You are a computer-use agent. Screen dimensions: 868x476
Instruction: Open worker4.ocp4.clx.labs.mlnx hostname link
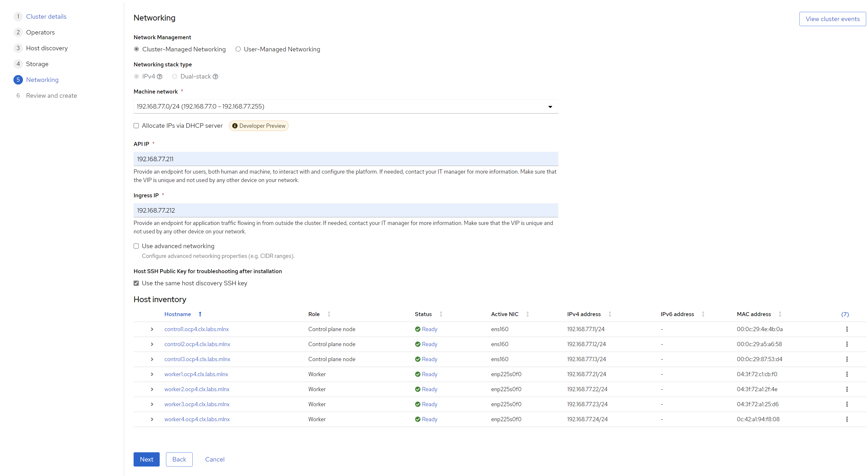(197, 419)
